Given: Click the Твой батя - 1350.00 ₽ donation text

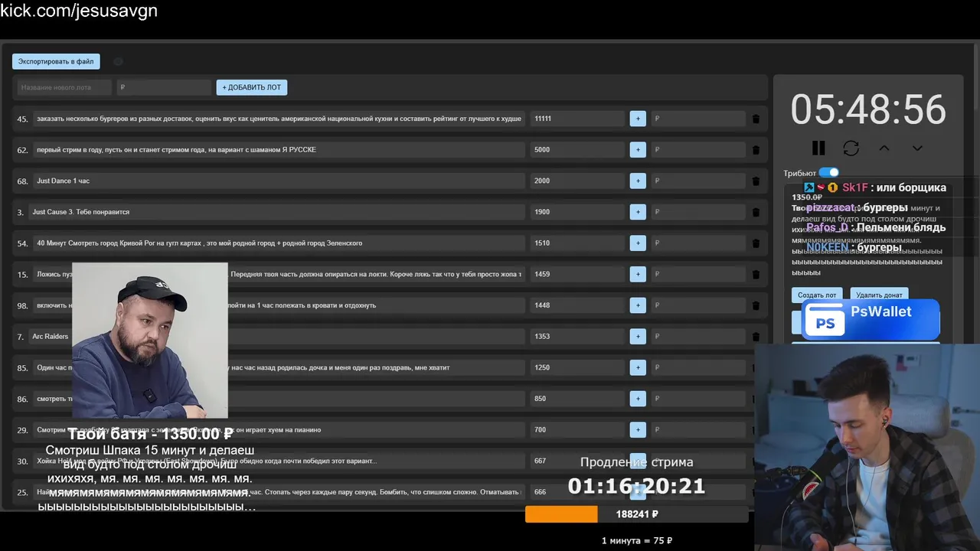Looking at the screenshot, I should click(x=150, y=434).
